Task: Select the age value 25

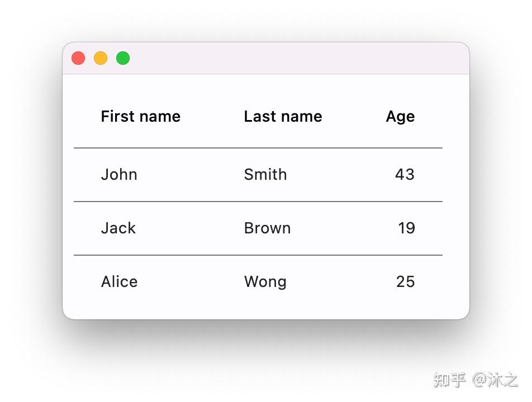Action: tap(405, 281)
